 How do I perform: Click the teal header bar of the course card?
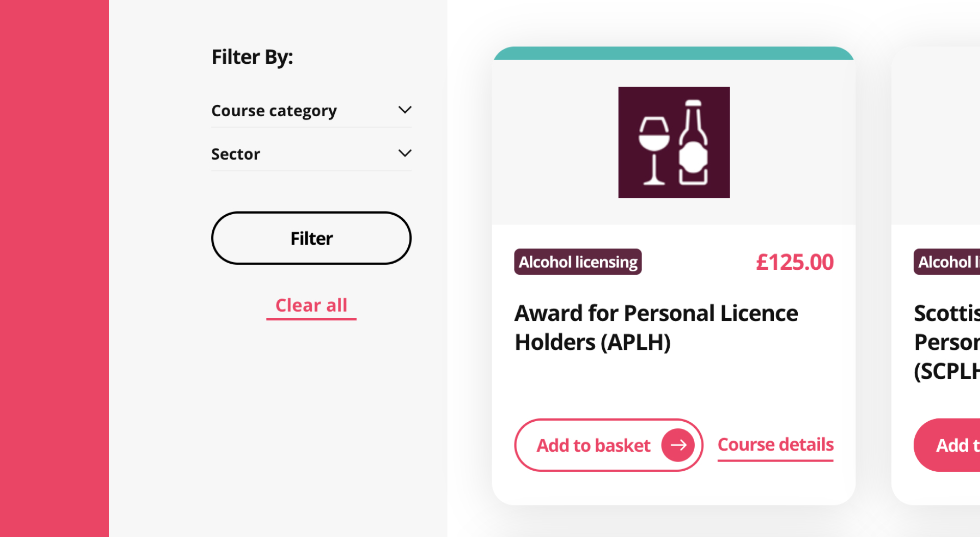pyautogui.click(x=673, y=54)
